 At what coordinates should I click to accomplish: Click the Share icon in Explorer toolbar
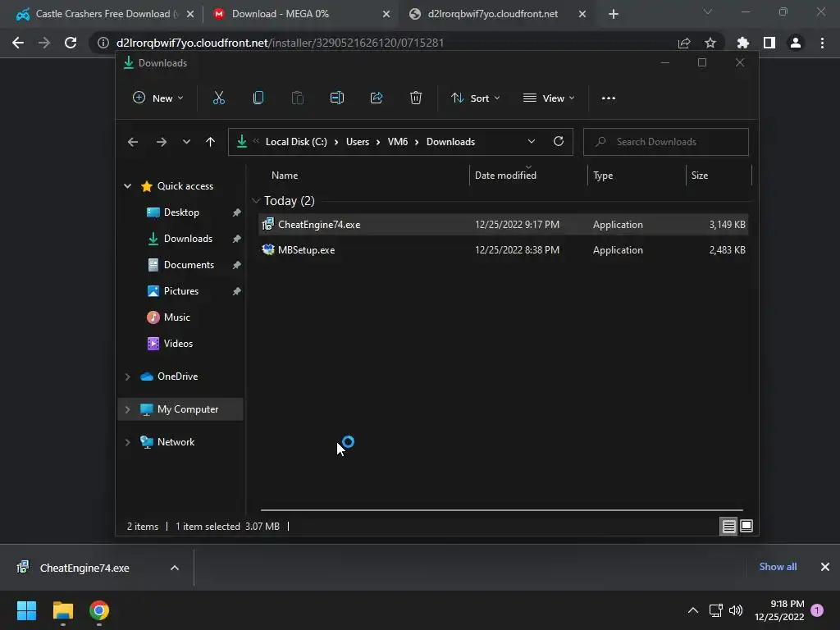[377, 98]
